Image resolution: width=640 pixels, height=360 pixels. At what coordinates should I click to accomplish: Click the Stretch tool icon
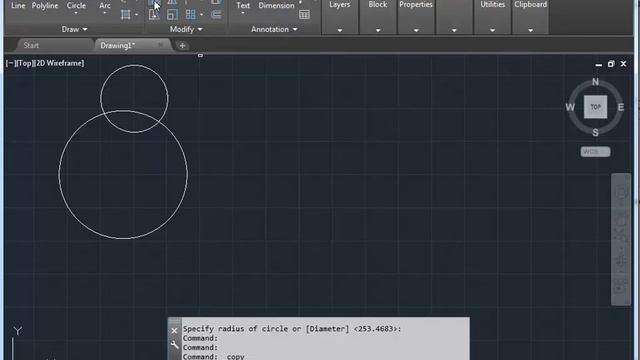click(x=153, y=15)
